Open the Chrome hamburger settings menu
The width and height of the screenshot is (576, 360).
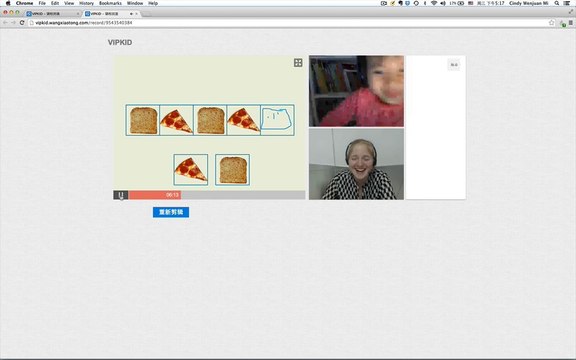point(570,23)
